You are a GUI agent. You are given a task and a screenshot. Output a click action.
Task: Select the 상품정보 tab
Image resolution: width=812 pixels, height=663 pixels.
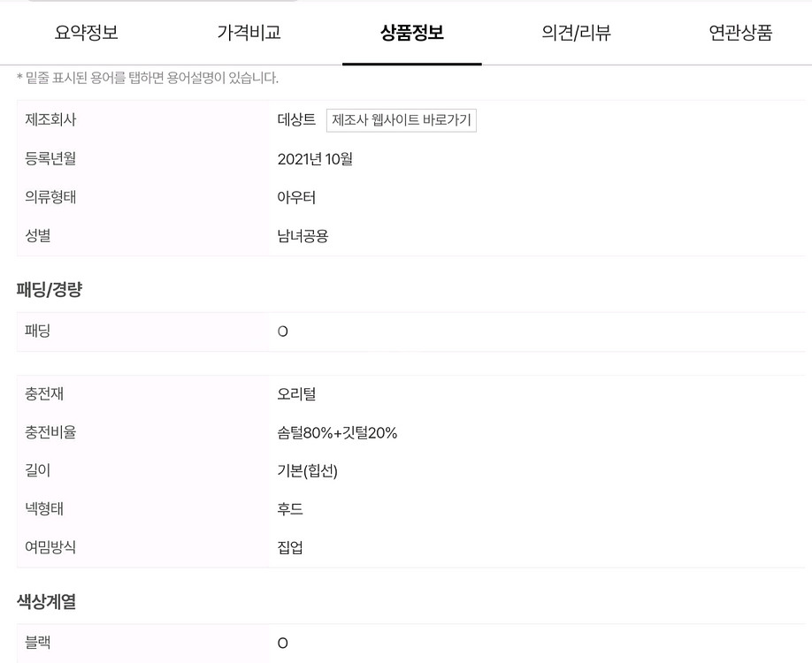pos(411,34)
